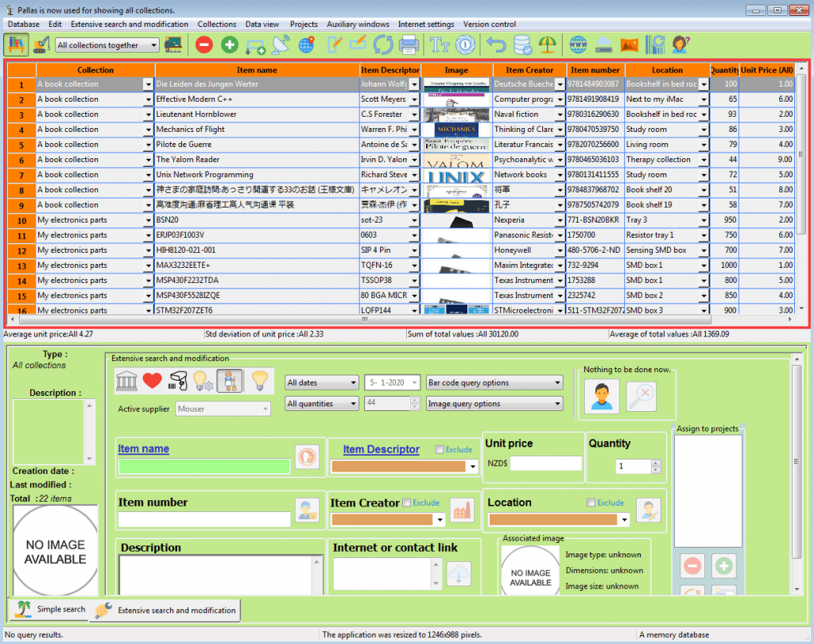This screenshot has height=644, width=814.
Task: Open the Edit menu
Action: tap(55, 25)
